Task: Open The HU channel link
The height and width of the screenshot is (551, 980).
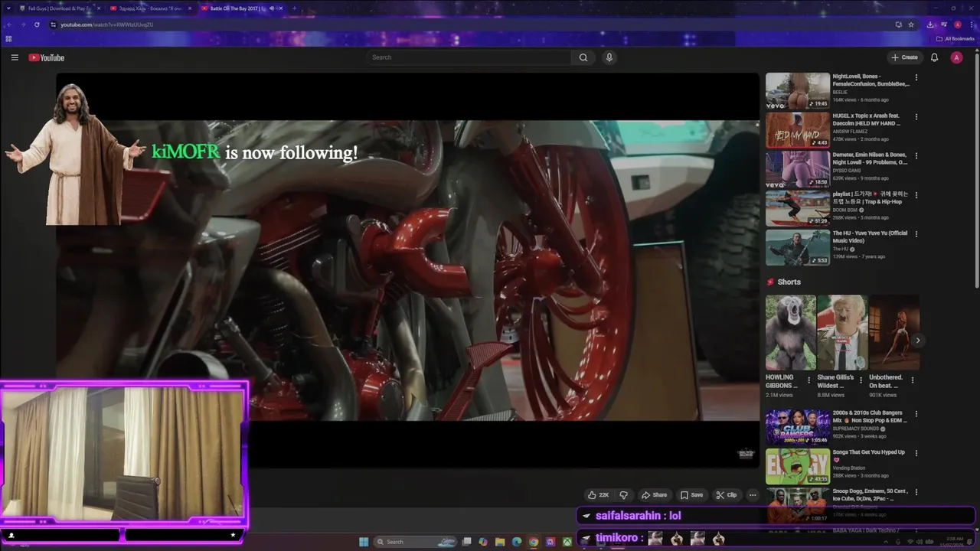Action: tap(841, 249)
